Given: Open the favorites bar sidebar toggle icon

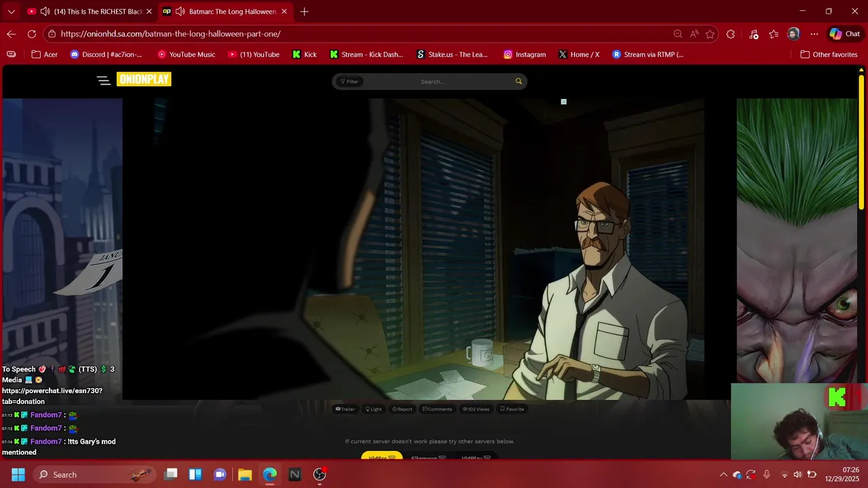Looking at the screenshot, I should pyautogui.click(x=12, y=54).
